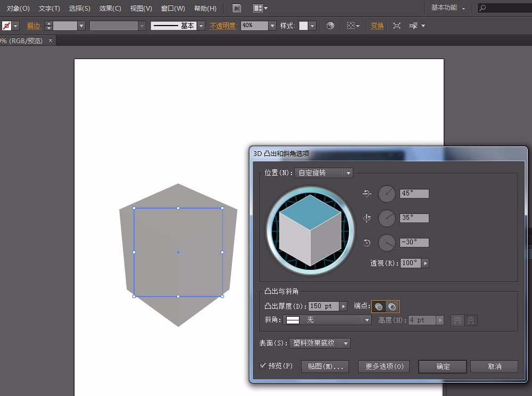Viewport: 532px width, 396px height.
Task: Click the 凸出厚度 150 pt field
Action: point(323,306)
